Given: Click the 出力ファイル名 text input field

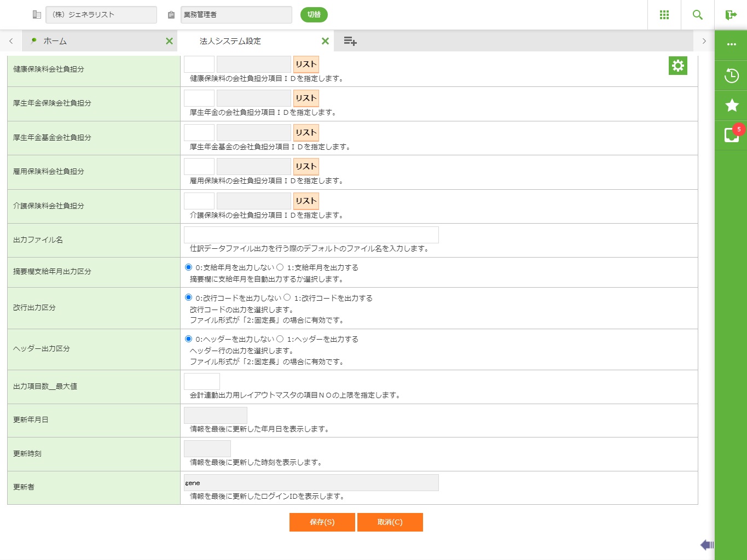Looking at the screenshot, I should [x=311, y=235].
